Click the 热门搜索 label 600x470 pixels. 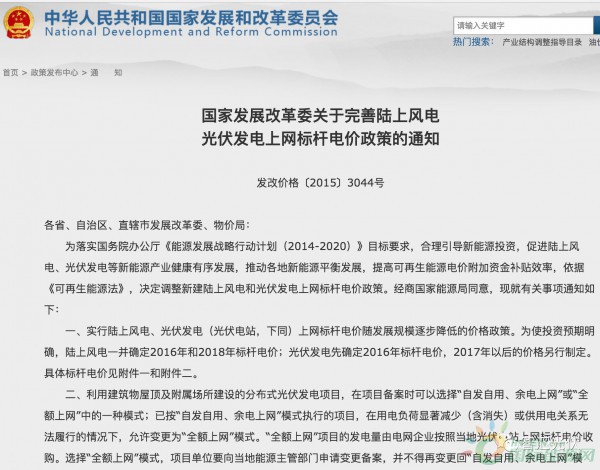coord(473,42)
